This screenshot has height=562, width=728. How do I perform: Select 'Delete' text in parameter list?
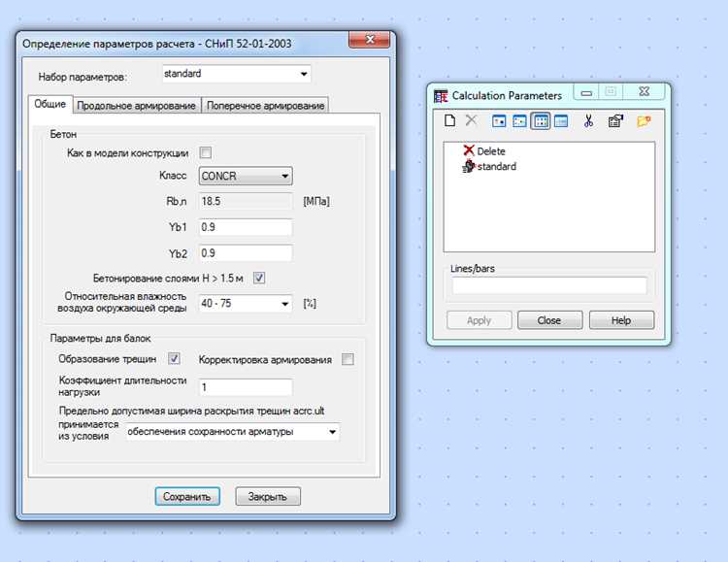pyautogui.click(x=491, y=151)
